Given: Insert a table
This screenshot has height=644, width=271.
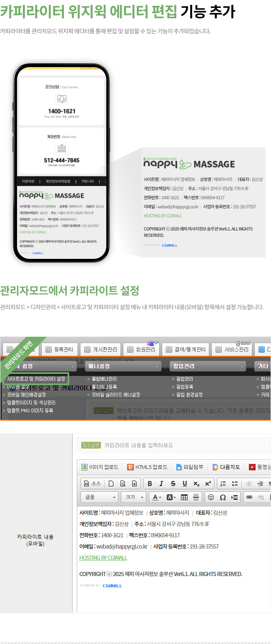Looking at the screenshot, I should (184, 497).
